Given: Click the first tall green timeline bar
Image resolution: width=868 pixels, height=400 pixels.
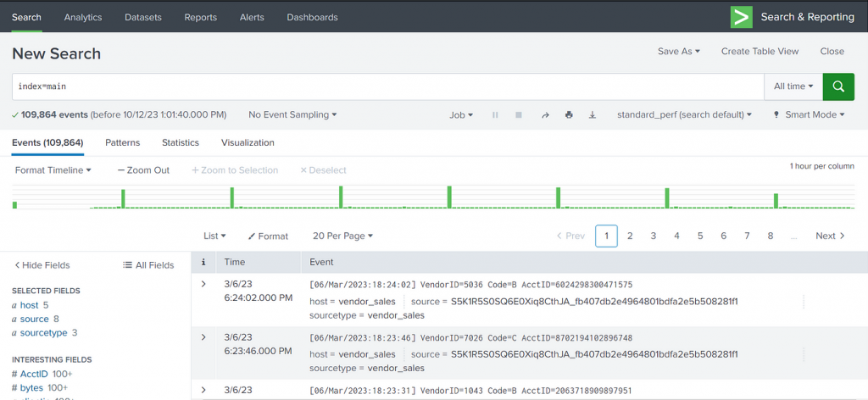Looking at the screenshot, I should point(123,198).
